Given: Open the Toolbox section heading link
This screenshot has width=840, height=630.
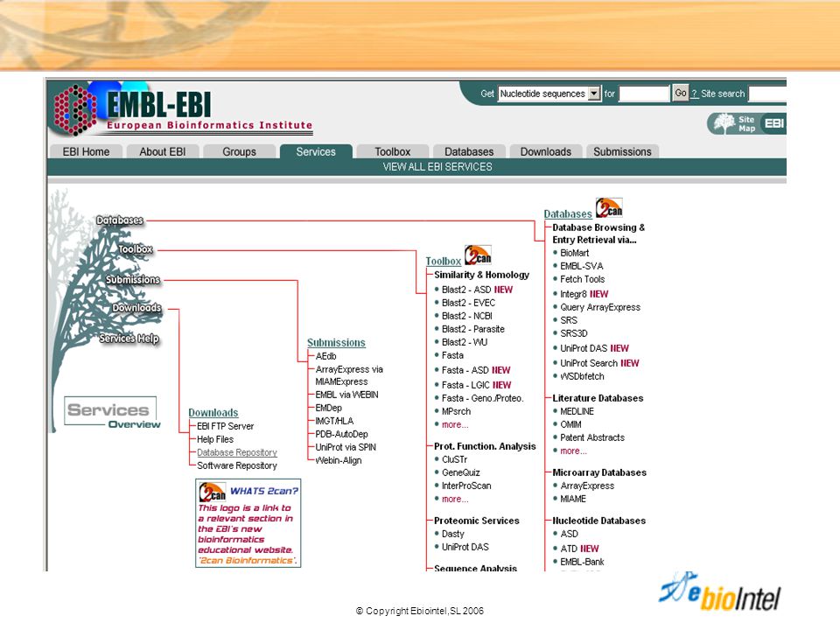Looking at the screenshot, I should tap(444, 261).
